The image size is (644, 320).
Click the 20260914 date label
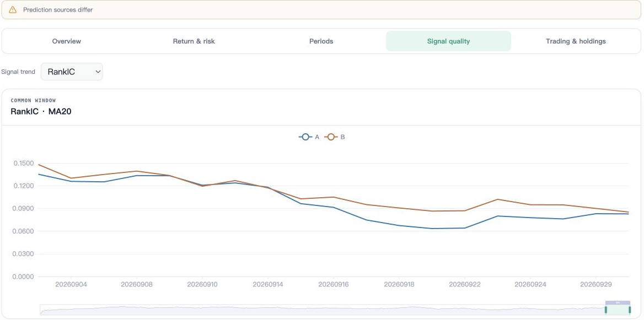tap(268, 284)
